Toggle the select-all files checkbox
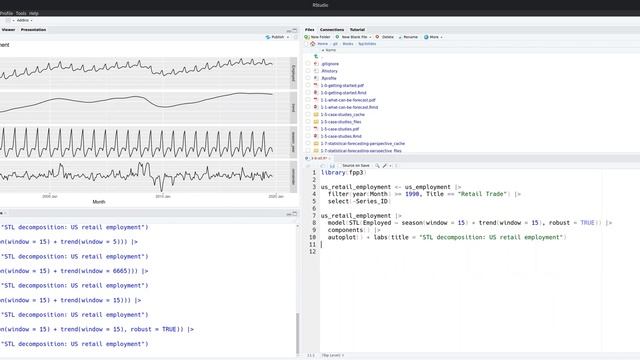The width and height of the screenshot is (640, 360). pos(307,44)
